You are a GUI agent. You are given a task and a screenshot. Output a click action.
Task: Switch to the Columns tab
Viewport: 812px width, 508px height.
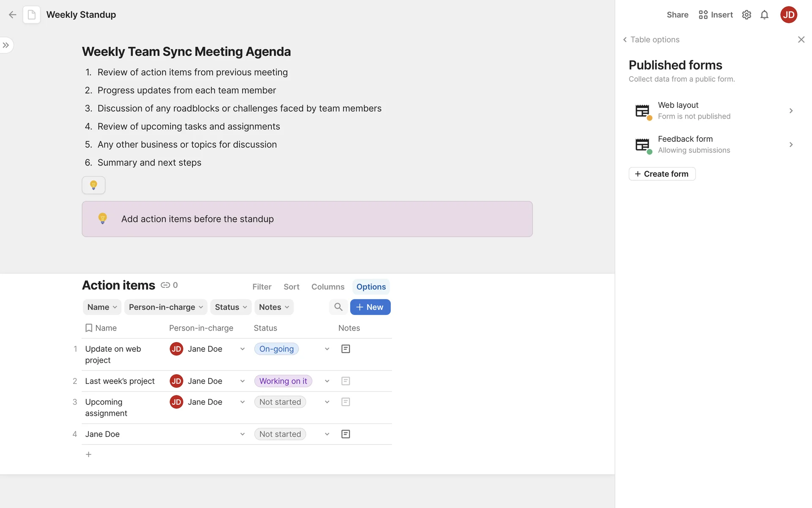[x=328, y=287]
